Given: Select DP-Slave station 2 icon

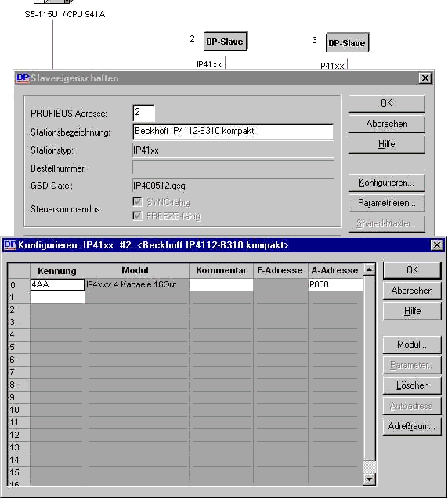Looking at the screenshot, I should 226,41.
